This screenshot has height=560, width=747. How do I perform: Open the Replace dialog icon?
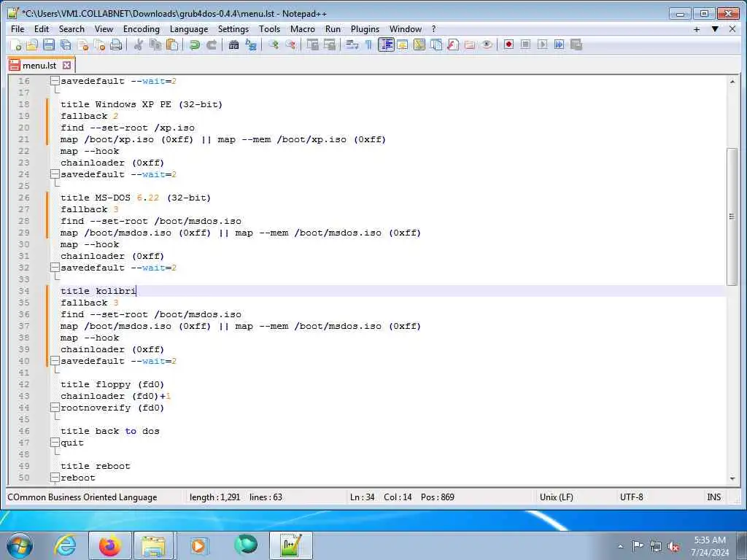[251, 44]
